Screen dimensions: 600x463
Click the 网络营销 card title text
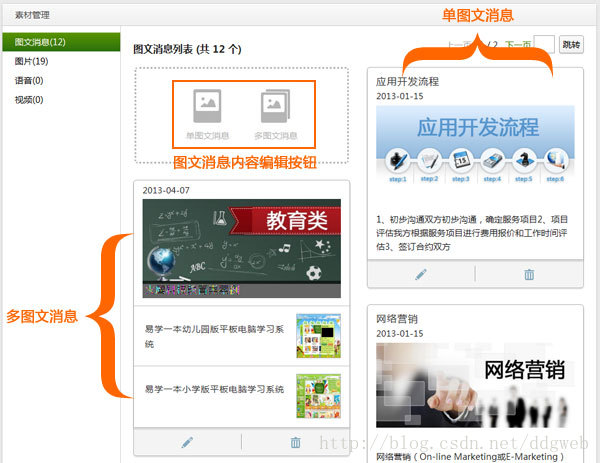point(397,319)
